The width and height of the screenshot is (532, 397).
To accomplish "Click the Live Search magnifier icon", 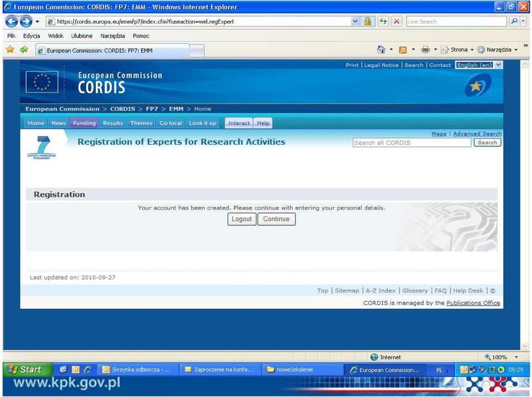I will 514,22.
